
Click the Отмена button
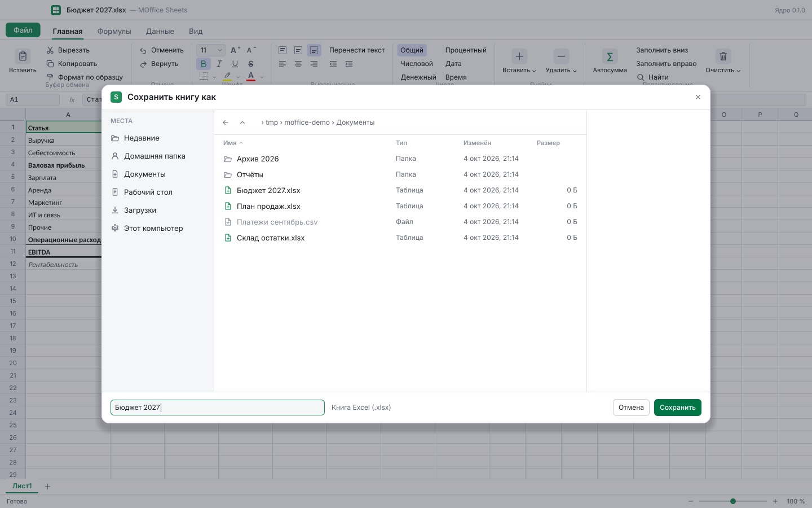pos(631,408)
